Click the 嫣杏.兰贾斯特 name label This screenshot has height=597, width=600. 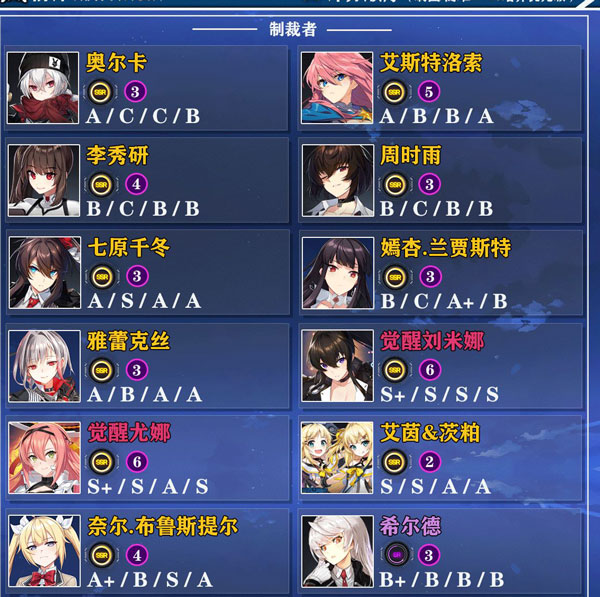tap(445, 248)
